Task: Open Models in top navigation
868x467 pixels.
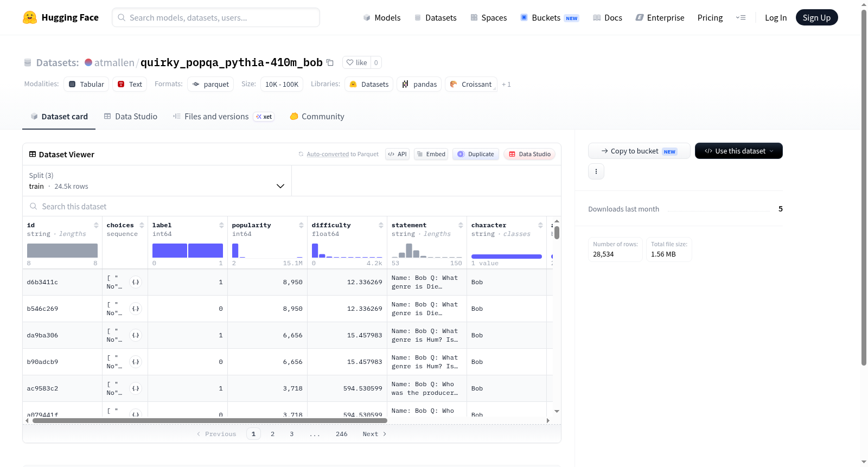Action: [382, 17]
